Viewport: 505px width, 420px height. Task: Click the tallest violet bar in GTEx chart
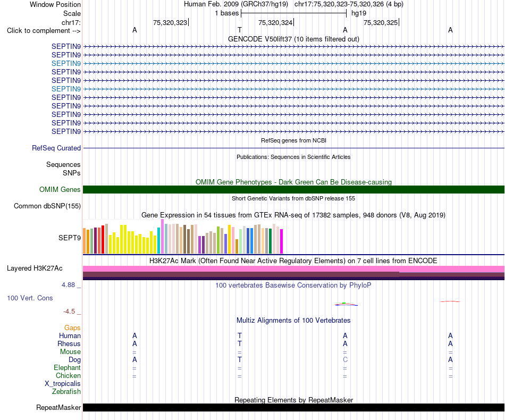click(162, 237)
